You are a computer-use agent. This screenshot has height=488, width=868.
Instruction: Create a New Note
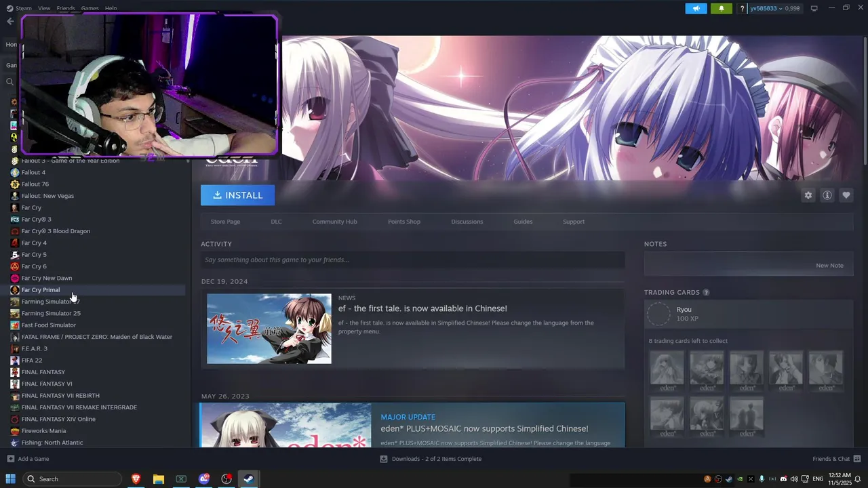(829, 266)
